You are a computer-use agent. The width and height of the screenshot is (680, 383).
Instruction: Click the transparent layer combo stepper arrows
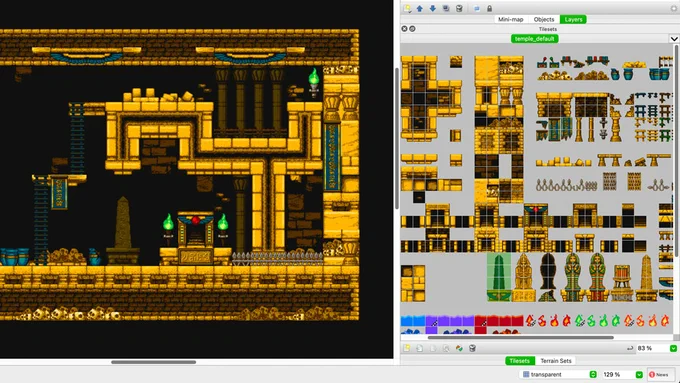coord(593,374)
